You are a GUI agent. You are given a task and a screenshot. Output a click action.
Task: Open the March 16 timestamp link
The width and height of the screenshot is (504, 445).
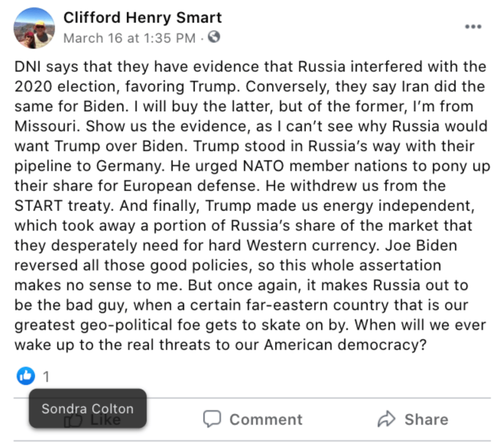pyautogui.click(x=129, y=38)
